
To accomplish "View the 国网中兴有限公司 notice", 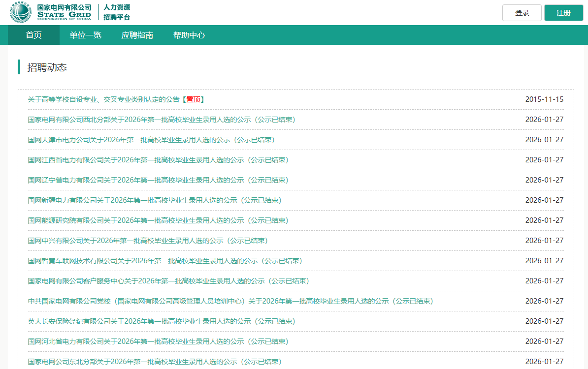I will point(148,241).
